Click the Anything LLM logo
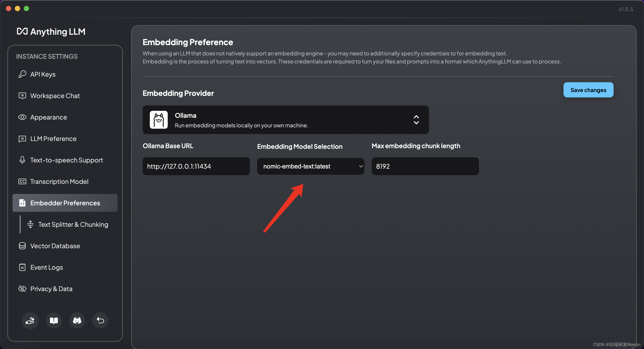The image size is (644, 349). click(x=51, y=32)
